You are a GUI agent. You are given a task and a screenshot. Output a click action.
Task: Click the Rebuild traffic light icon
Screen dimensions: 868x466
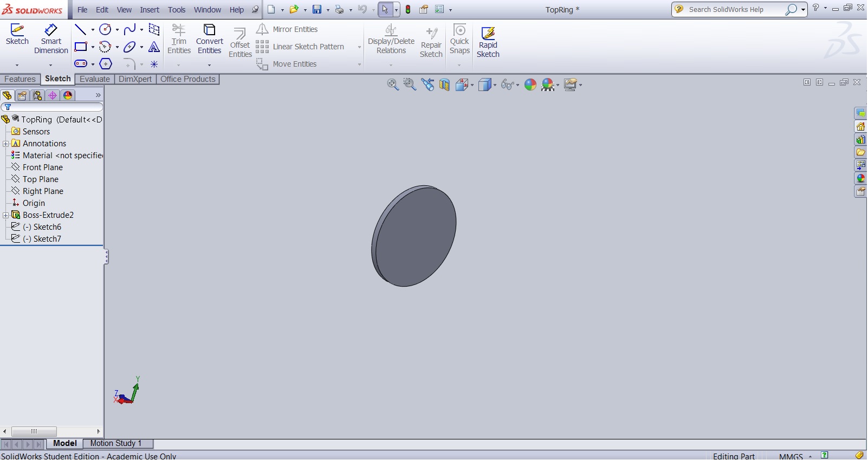point(408,9)
